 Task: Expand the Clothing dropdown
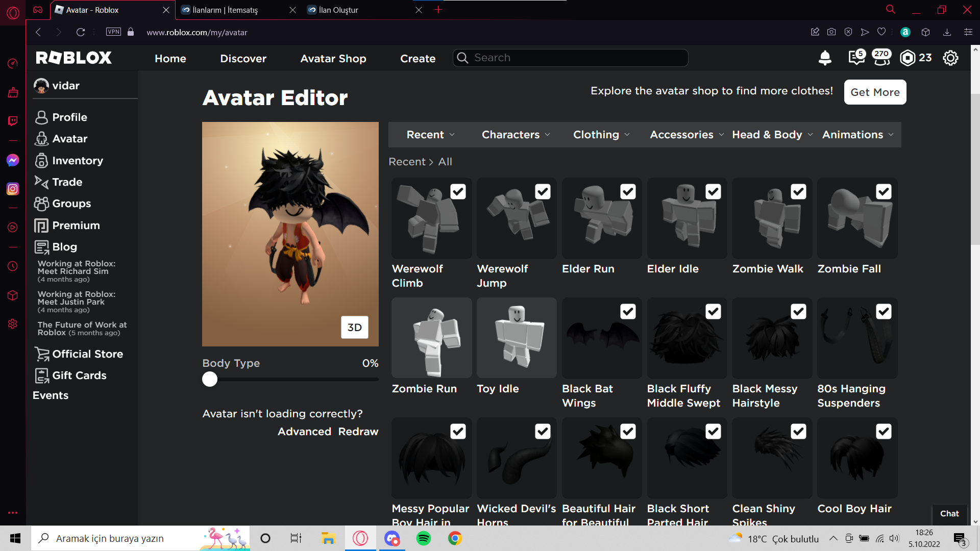pyautogui.click(x=601, y=135)
